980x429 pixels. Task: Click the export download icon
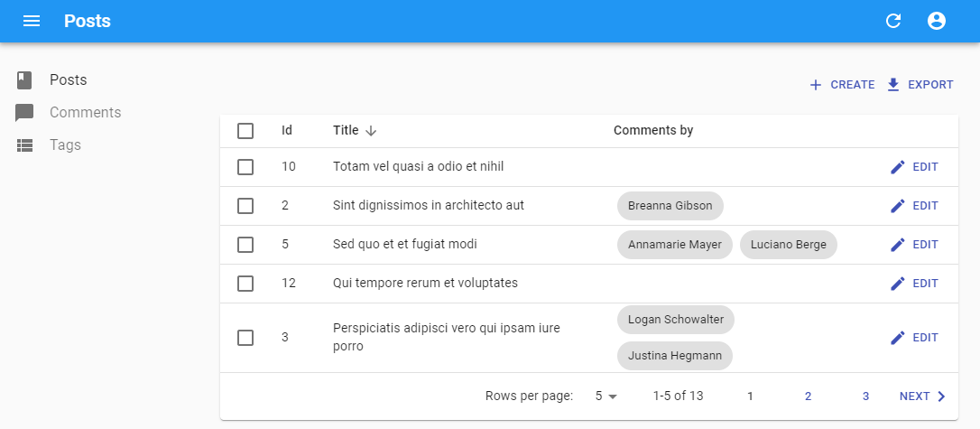pyautogui.click(x=893, y=85)
